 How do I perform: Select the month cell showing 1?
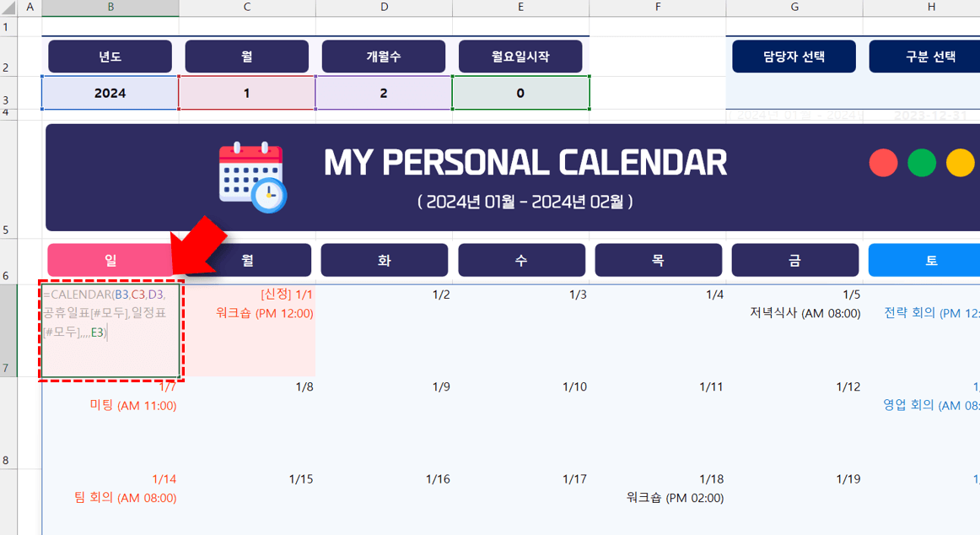(x=247, y=93)
